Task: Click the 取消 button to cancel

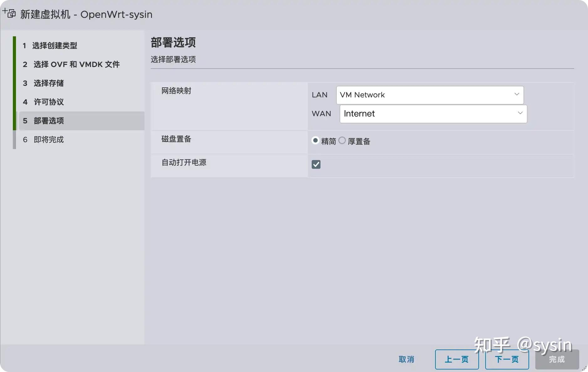Action: tap(407, 359)
